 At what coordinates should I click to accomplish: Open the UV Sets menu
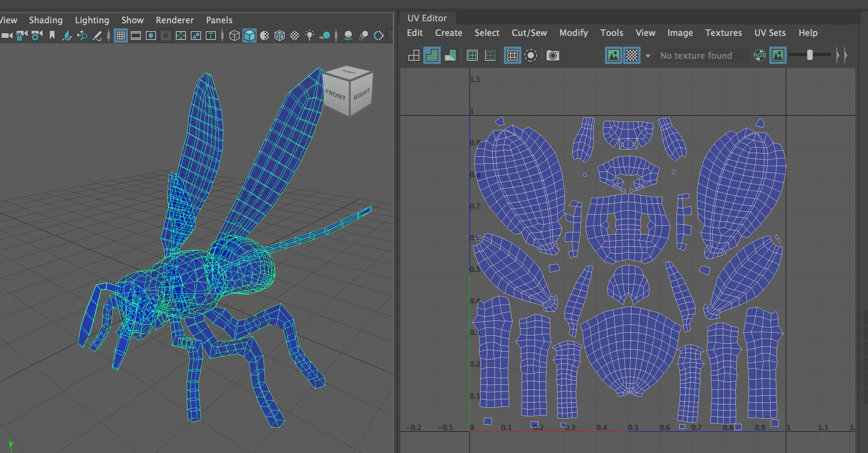click(x=769, y=33)
